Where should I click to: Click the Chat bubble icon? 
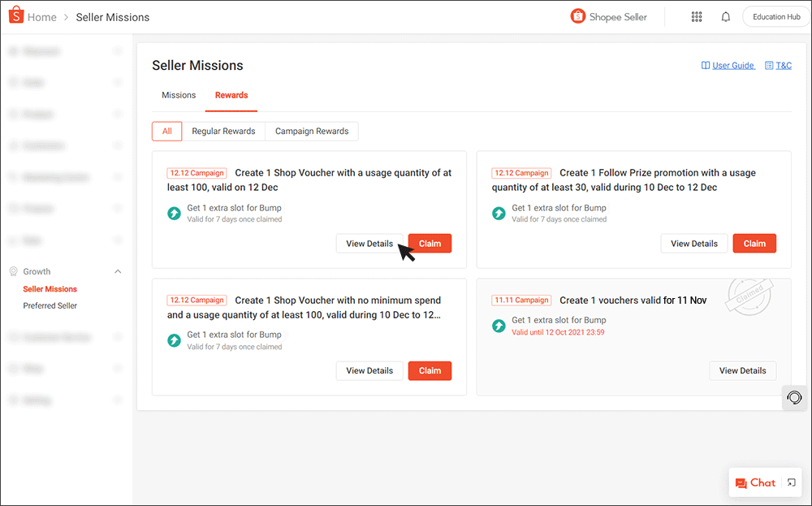[741, 483]
